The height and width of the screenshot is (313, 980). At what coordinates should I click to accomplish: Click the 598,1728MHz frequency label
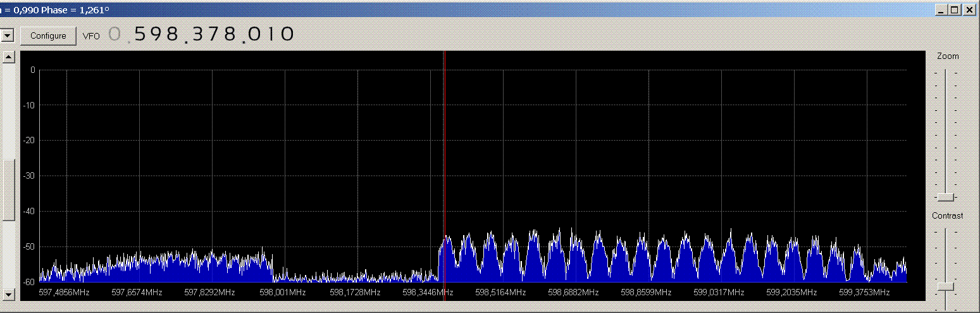pyautogui.click(x=355, y=293)
